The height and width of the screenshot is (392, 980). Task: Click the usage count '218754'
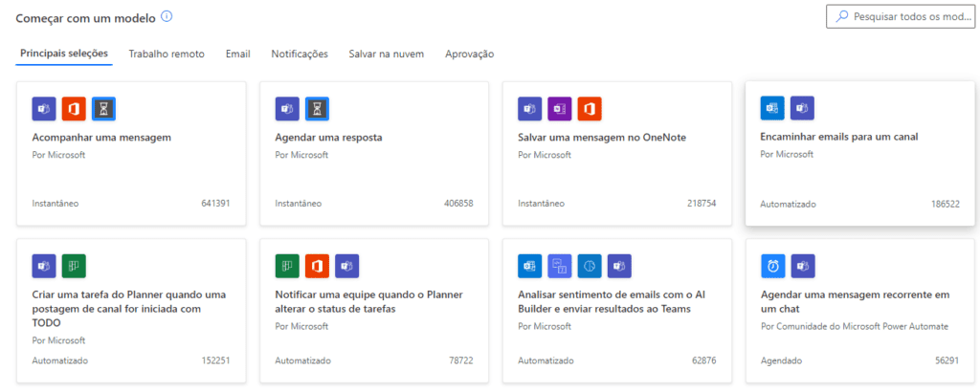tap(702, 204)
